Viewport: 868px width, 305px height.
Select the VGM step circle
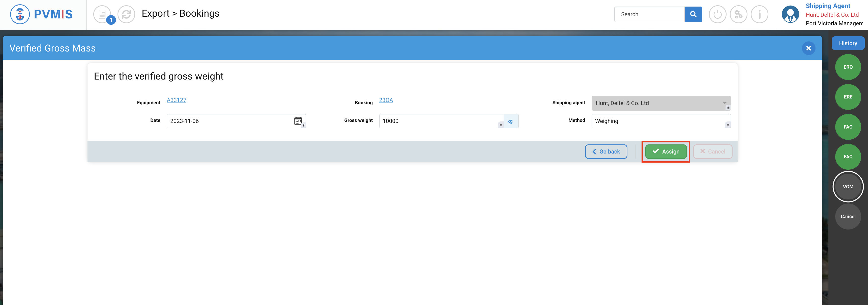pyautogui.click(x=848, y=187)
